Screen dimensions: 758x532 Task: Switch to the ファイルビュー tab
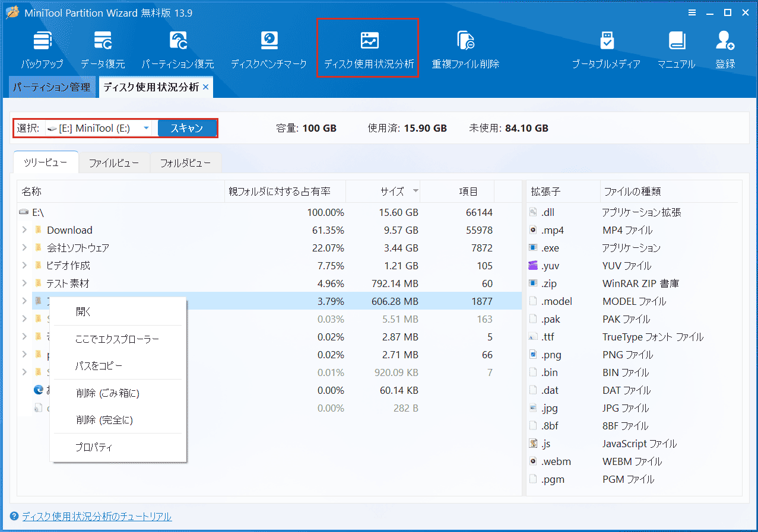114,163
